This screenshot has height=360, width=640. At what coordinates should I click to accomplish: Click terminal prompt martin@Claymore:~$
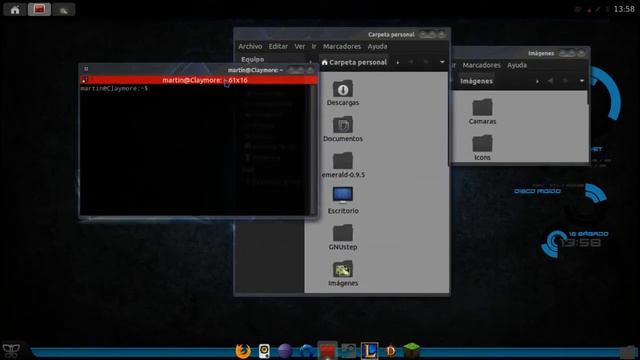114,89
